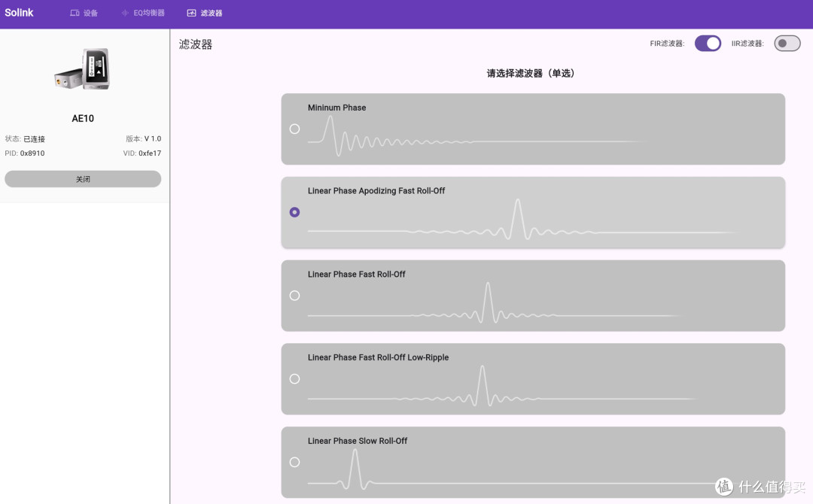Click the IIR滤波器 label
The height and width of the screenshot is (504, 813).
coord(748,44)
